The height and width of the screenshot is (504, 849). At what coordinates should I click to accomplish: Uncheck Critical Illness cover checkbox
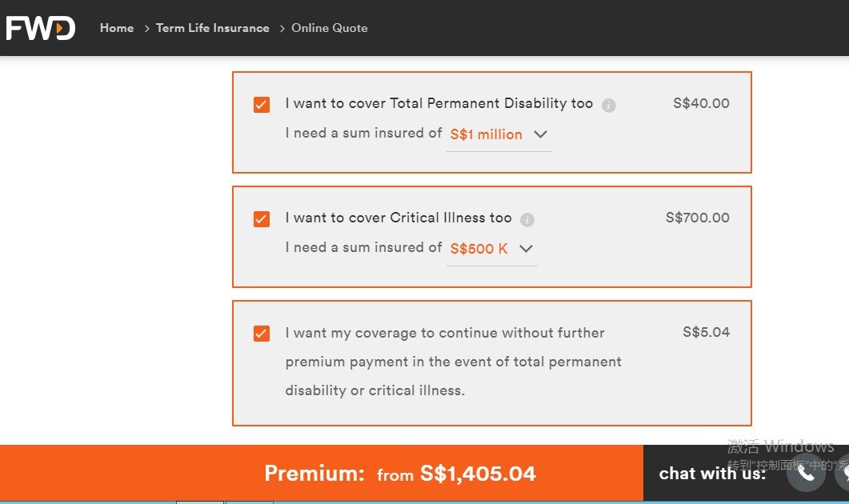tap(262, 219)
